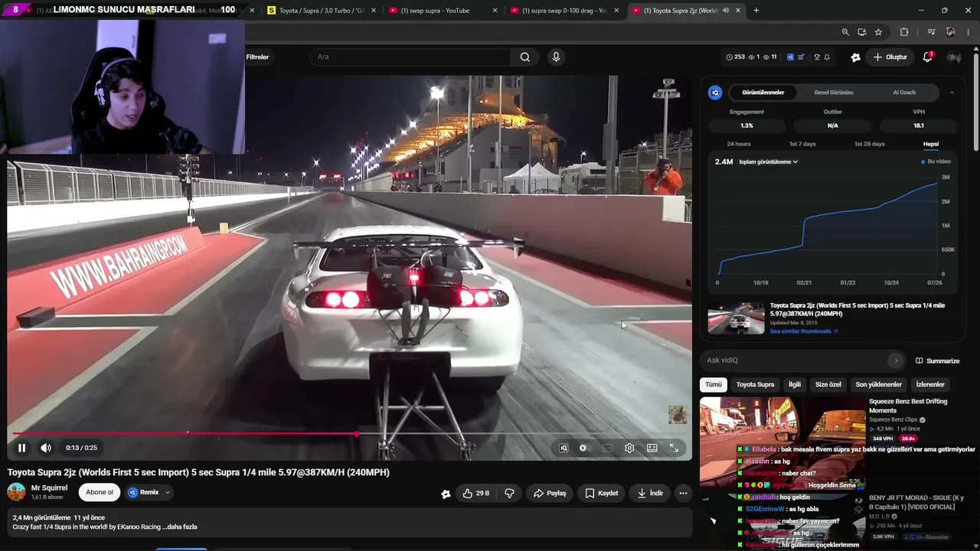Pause the video with the pause button
The image size is (980, 551).
(x=21, y=448)
